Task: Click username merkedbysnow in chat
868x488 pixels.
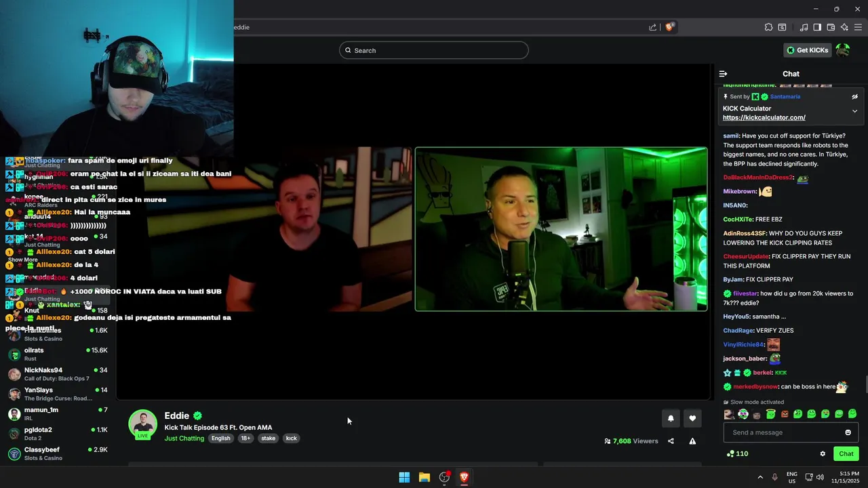Action: tap(755, 387)
